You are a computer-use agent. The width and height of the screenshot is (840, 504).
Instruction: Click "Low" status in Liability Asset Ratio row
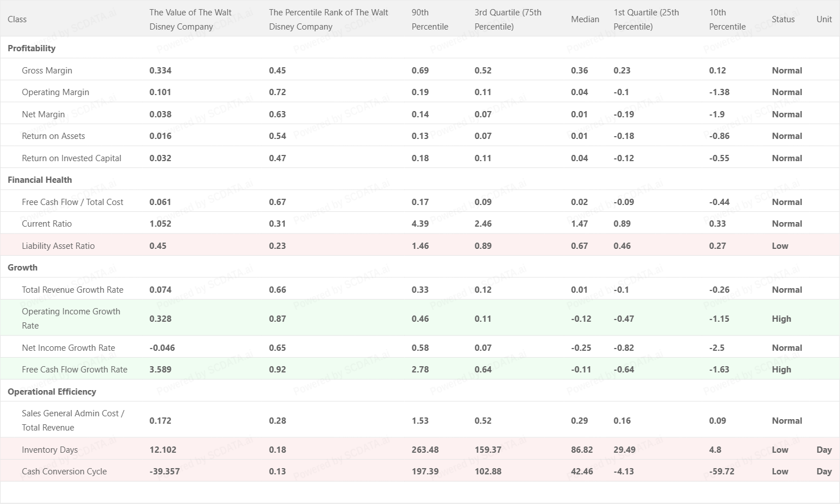[780, 246]
